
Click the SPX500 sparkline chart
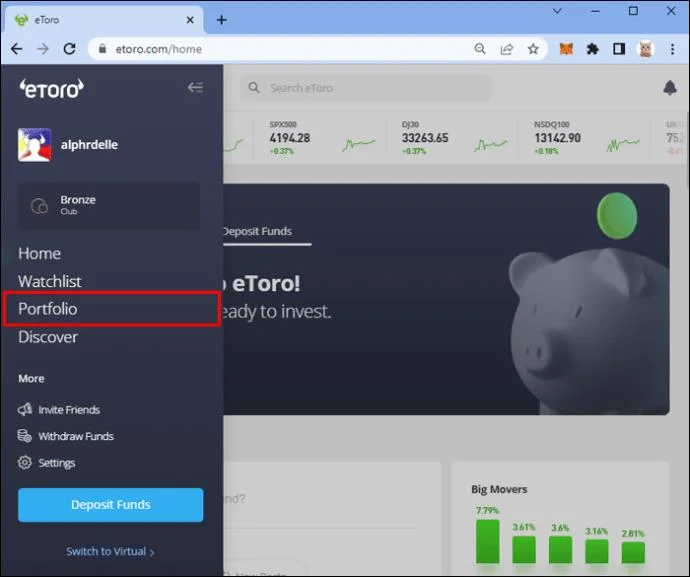click(359, 144)
